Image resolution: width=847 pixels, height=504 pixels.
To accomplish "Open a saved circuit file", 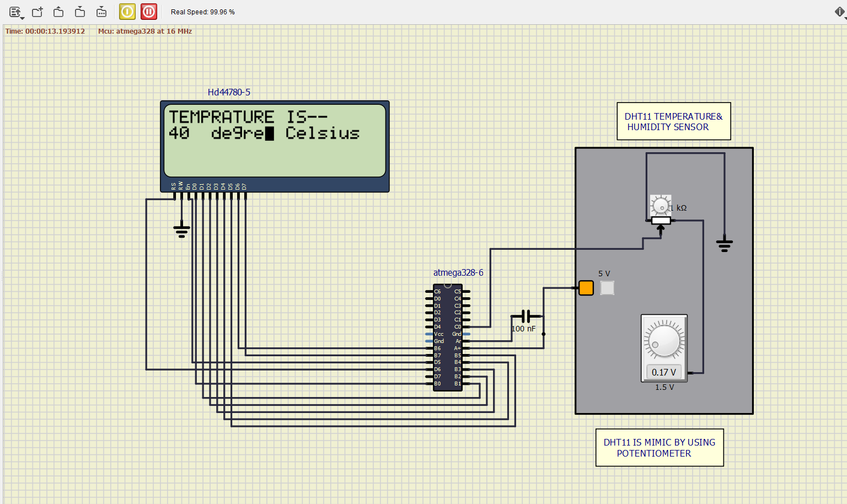I will click(x=58, y=11).
